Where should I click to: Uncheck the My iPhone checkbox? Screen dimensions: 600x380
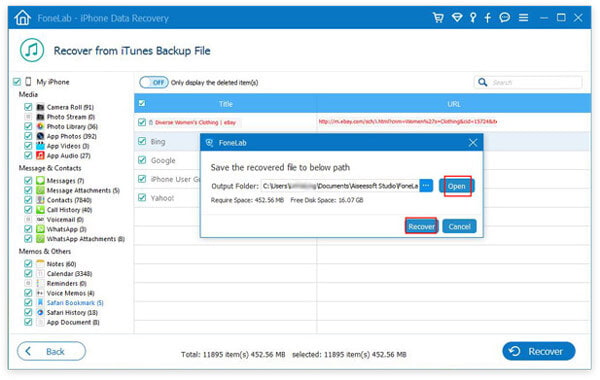tap(16, 82)
